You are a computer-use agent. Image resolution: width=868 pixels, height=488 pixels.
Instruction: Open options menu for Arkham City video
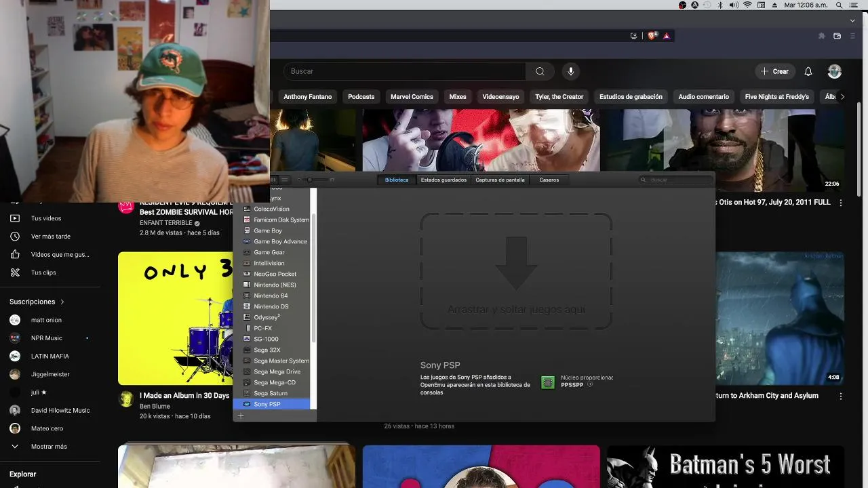[x=841, y=396]
